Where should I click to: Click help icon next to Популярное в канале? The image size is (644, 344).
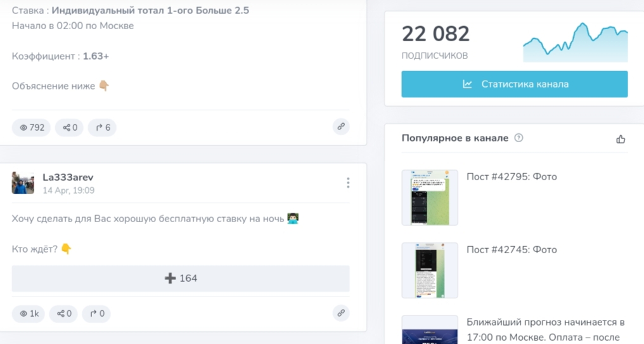click(518, 138)
